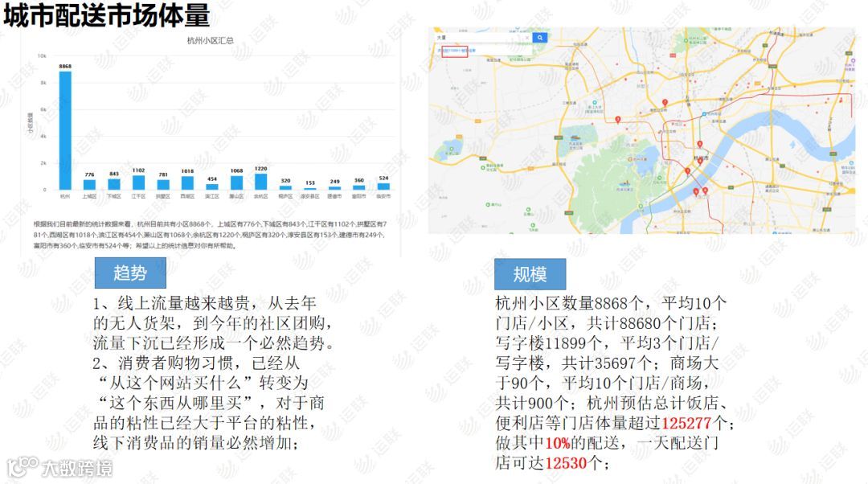
Task: Select the 淳安县区 bar showing 153
Action: [x=310, y=189]
